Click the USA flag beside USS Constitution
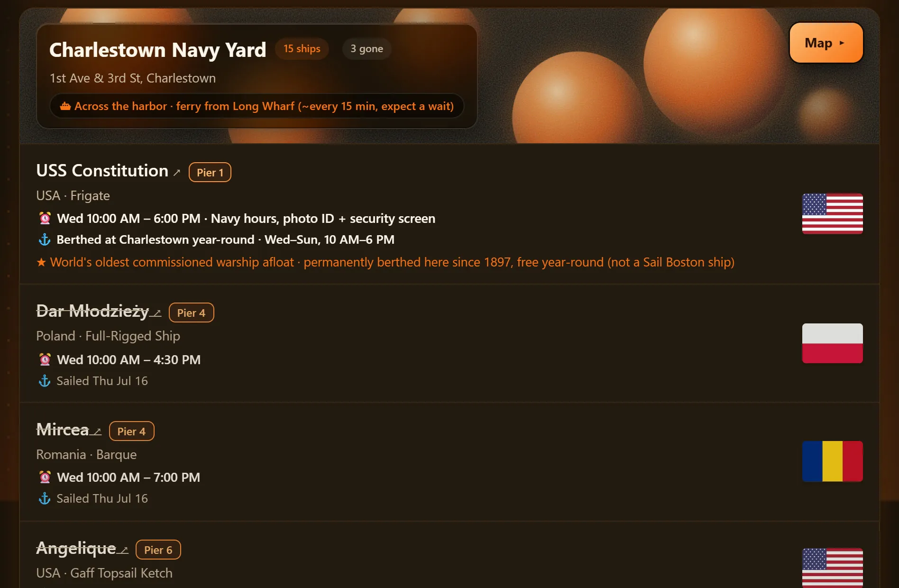Viewport: 899px width, 588px height. point(832,213)
